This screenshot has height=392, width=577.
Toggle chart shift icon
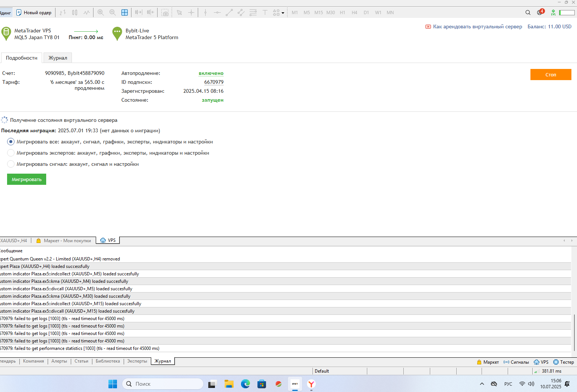[150, 13]
